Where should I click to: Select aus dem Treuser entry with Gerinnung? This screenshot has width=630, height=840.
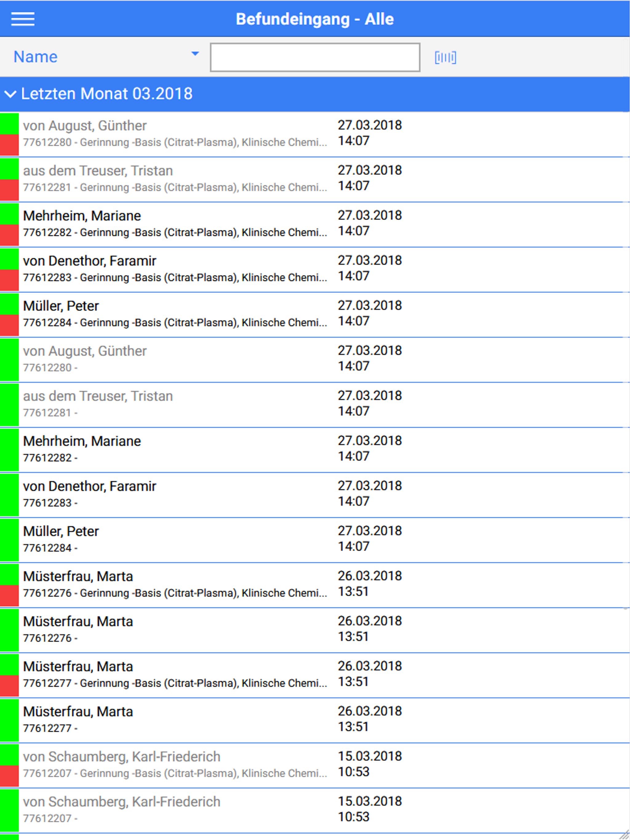click(315, 179)
